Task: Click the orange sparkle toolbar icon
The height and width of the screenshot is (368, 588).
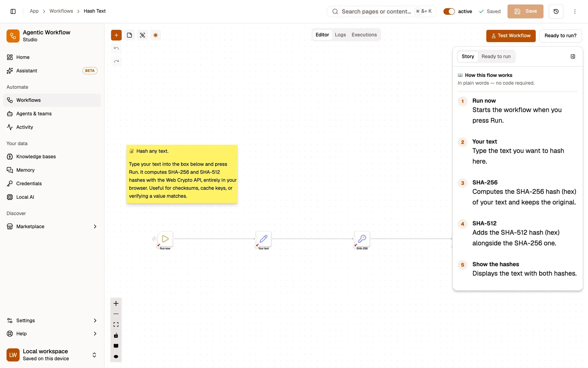Action: tap(156, 35)
